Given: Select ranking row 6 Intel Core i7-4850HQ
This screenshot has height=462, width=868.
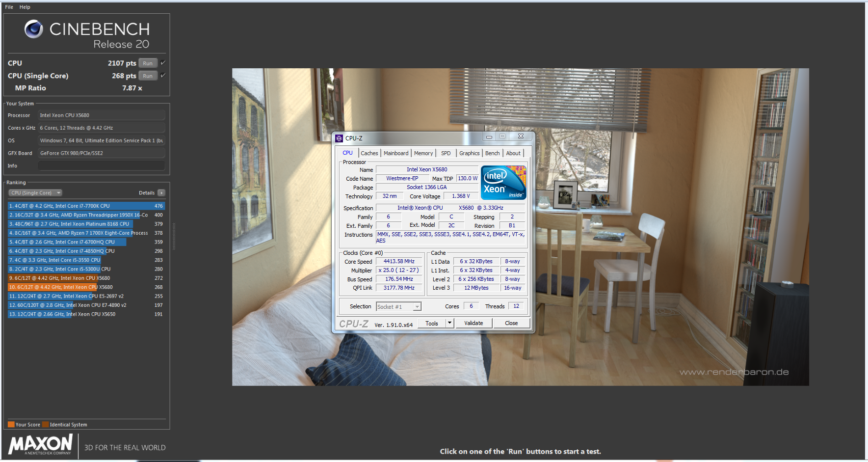Looking at the screenshot, I should point(86,251).
